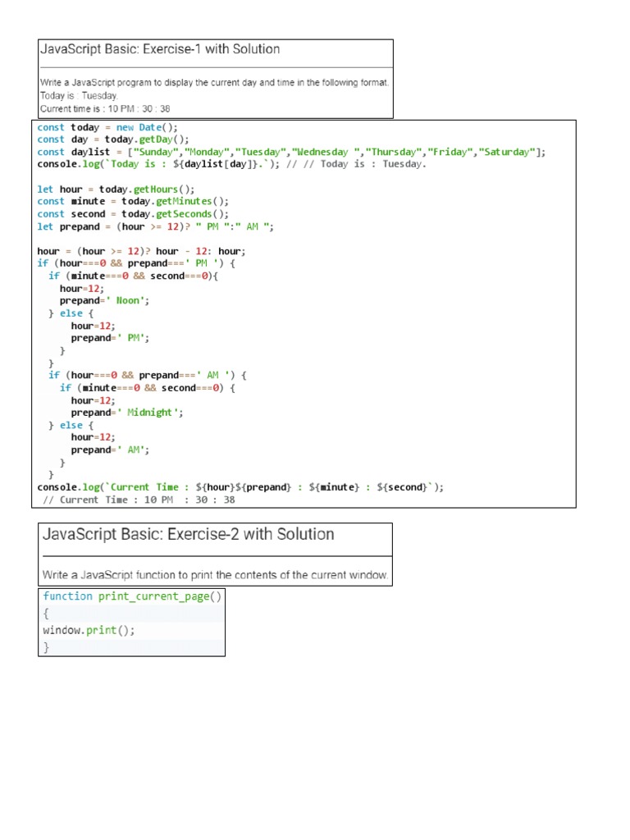Click the 'const today = new Date()' line
Screen dimensions: 630x840
point(107,127)
